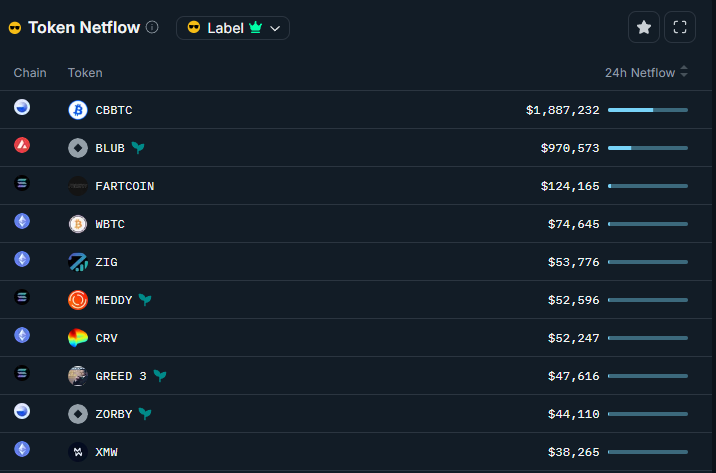Sort by the 24h Netflow column
This screenshot has width=716, height=473.
(646, 73)
